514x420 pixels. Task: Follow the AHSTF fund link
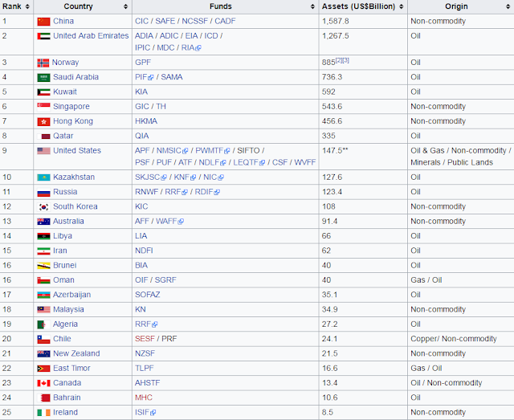point(148,383)
